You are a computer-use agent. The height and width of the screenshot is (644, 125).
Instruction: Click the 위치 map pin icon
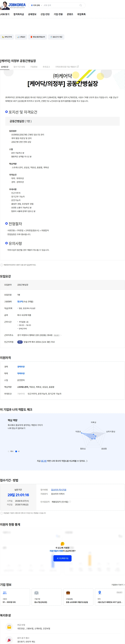click(x=100, y=592)
